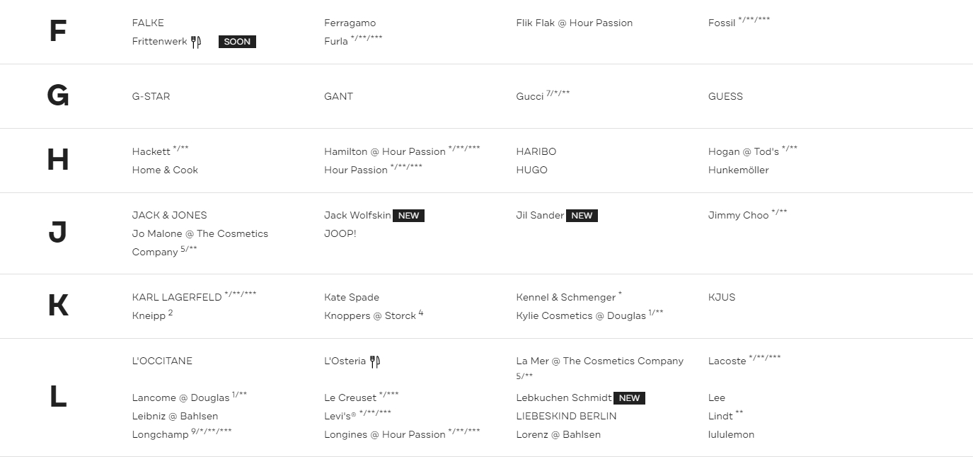Select the Gucci brand link

[530, 97]
